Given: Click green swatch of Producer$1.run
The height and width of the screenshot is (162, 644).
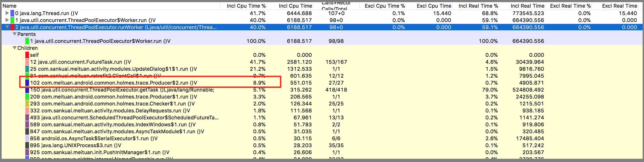Looking at the screenshot, I should 27,97.
